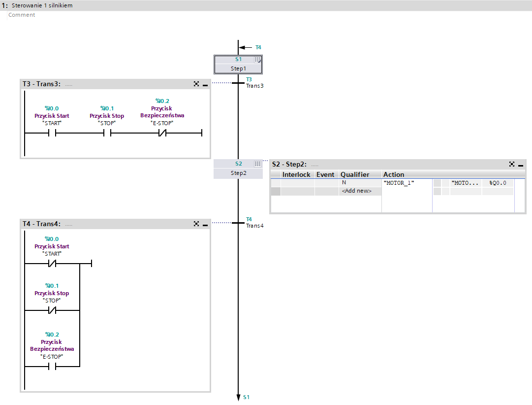Click the action table icon on step S2

257,164
